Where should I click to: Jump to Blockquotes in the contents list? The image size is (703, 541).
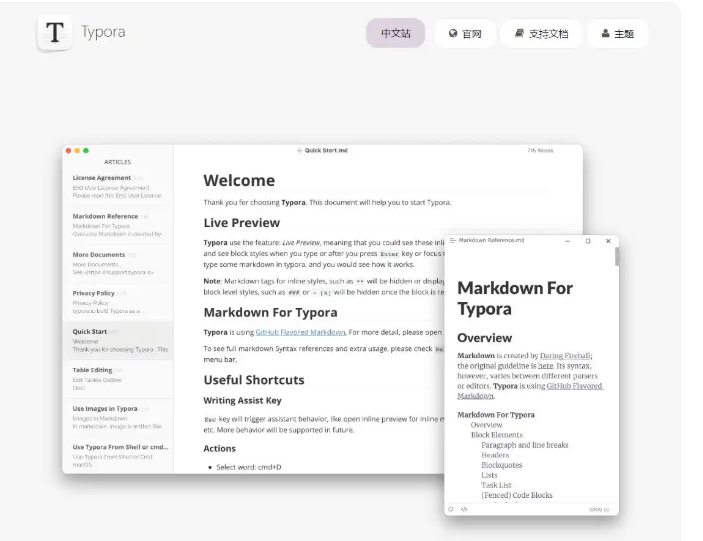(x=502, y=465)
